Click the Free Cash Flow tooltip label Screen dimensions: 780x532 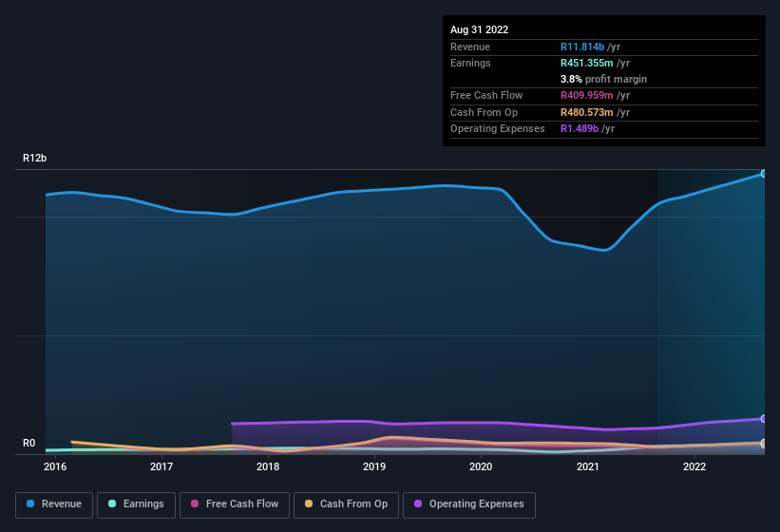[x=486, y=95]
